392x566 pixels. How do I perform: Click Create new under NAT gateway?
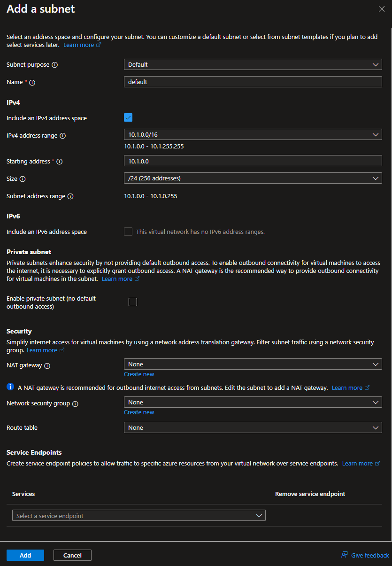click(x=139, y=374)
